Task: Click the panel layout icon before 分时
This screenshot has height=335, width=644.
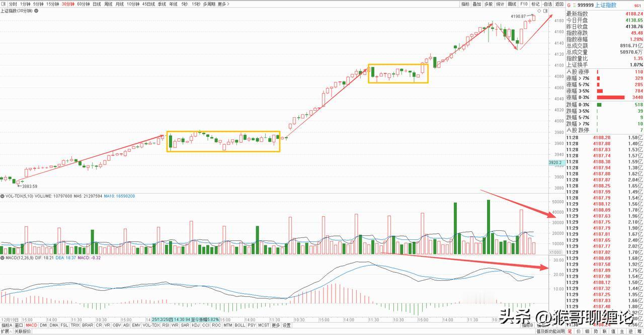Action: pos(4,4)
